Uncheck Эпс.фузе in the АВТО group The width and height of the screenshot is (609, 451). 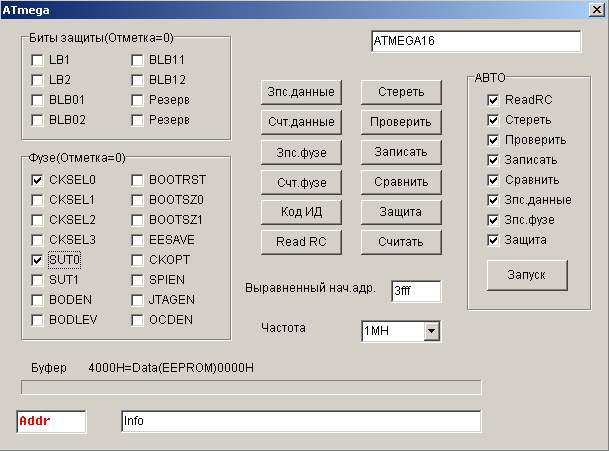493,220
